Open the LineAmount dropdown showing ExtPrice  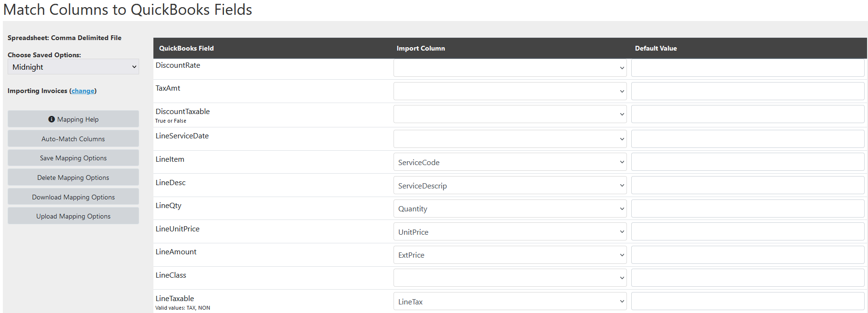[510, 255]
